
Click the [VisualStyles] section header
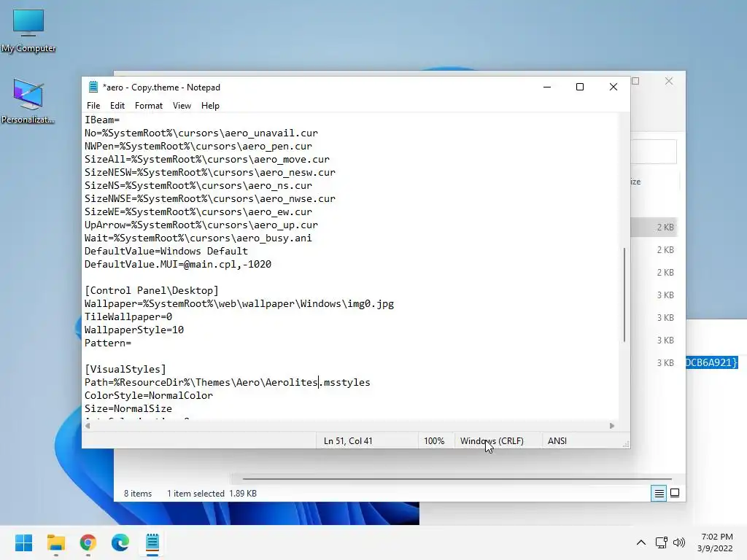click(125, 369)
